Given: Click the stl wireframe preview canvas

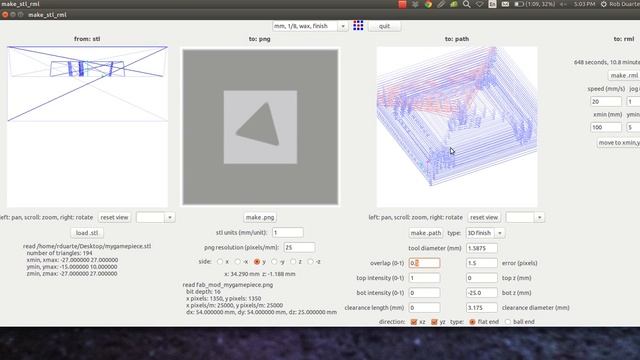Looking at the screenshot, I should click(87, 127).
